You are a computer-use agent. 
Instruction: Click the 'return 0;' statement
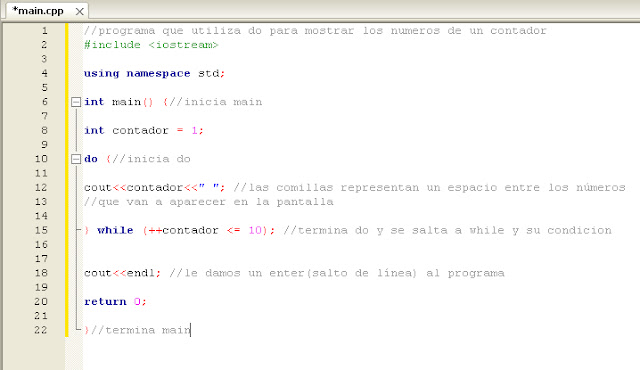115,301
